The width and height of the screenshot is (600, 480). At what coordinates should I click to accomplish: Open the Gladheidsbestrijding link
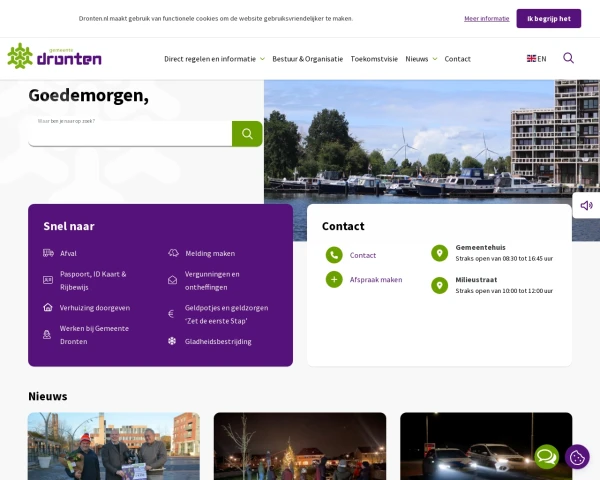pyautogui.click(x=218, y=341)
